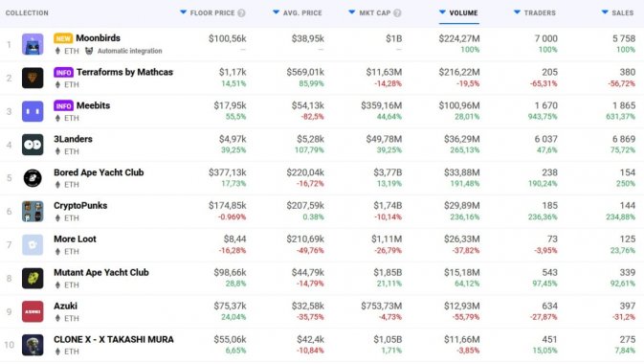Click Terraforms volume $216,22M
Viewport: 644px width, 364px height.
coord(459,73)
